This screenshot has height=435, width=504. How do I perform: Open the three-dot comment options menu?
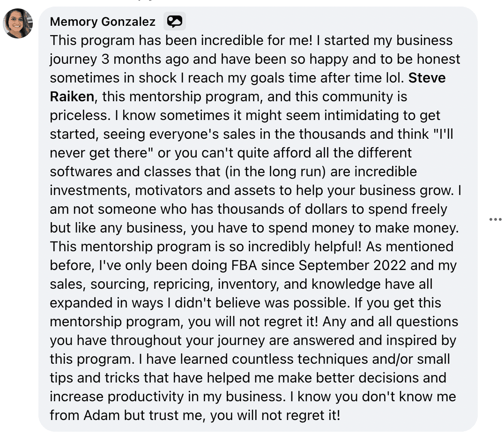(495, 219)
